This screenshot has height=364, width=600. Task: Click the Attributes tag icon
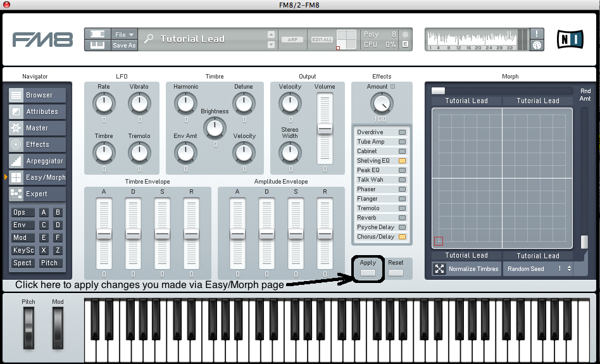(16, 111)
